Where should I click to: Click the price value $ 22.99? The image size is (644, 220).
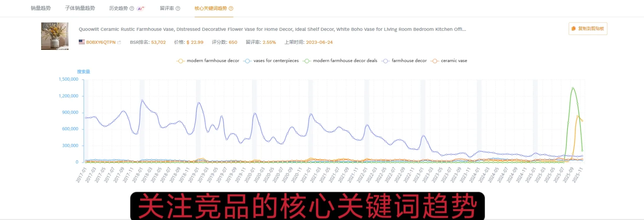point(195,42)
